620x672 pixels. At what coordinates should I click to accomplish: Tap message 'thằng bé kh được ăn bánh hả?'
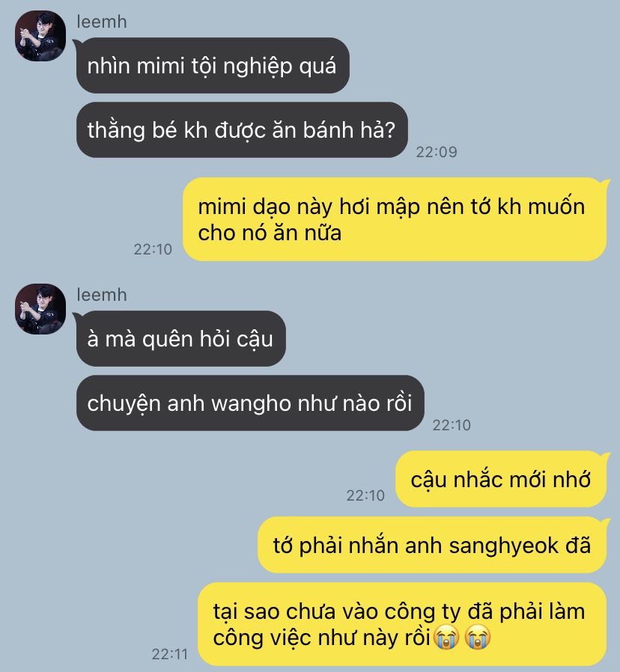tap(242, 130)
